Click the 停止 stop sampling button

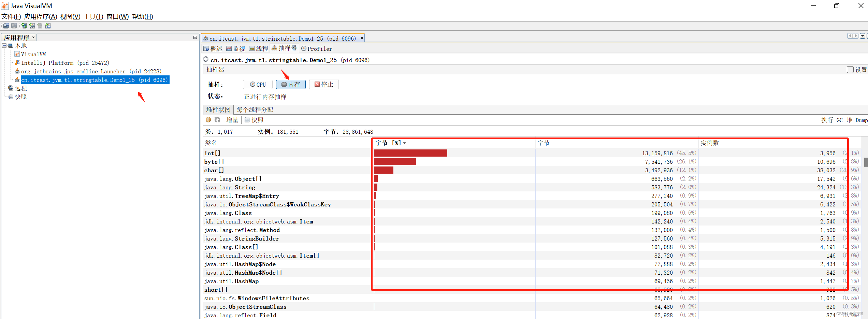(x=324, y=85)
